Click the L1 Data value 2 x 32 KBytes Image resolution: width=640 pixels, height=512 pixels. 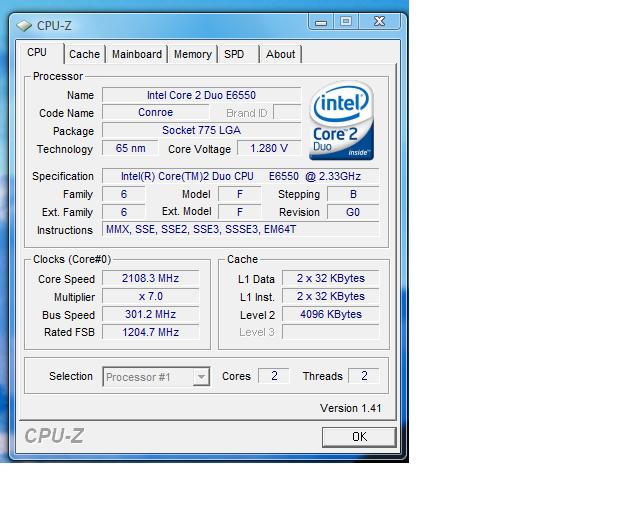coord(331,278)
